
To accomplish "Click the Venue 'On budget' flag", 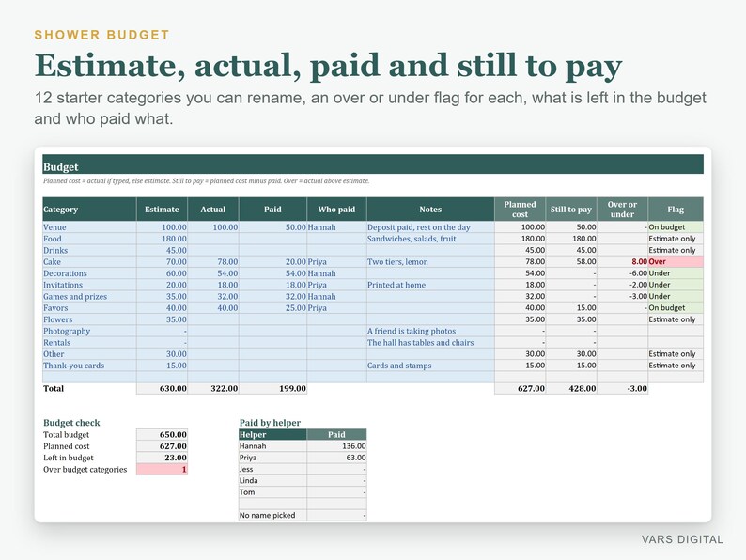I will [676, 227].
